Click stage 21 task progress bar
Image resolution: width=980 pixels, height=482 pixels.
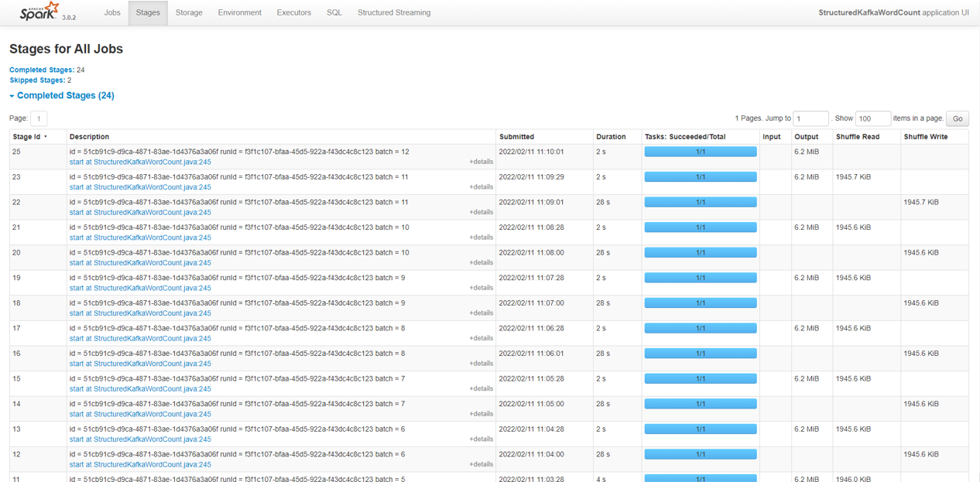[x=700, y=227]
